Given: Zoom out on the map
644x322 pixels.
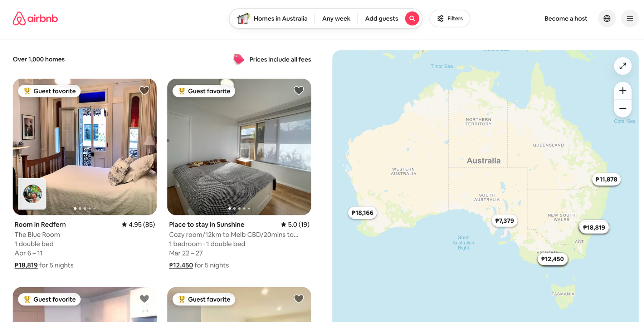Looking at the screenshot, I should [623, 109].
